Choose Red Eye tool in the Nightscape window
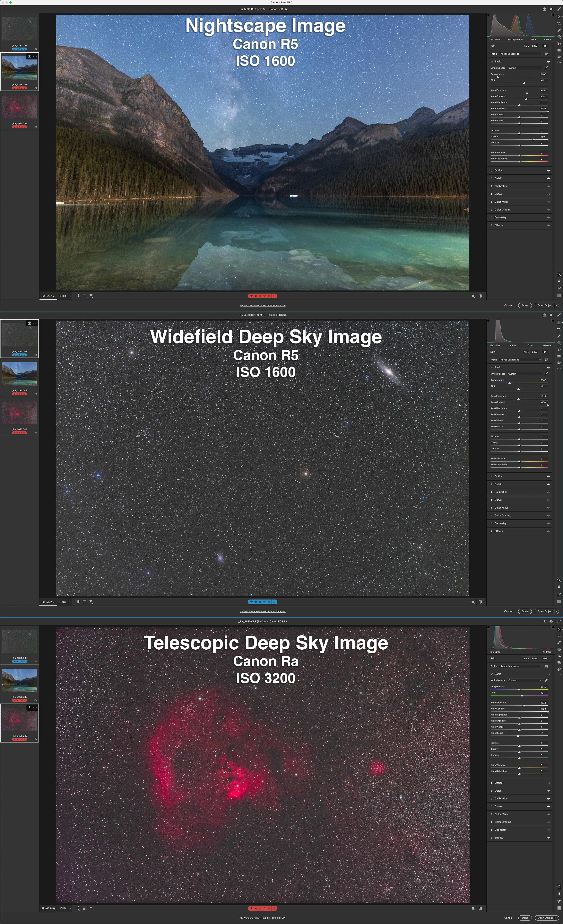Image resolution: width=563 pixels, height=924 pixels. (x=559, y=43)
